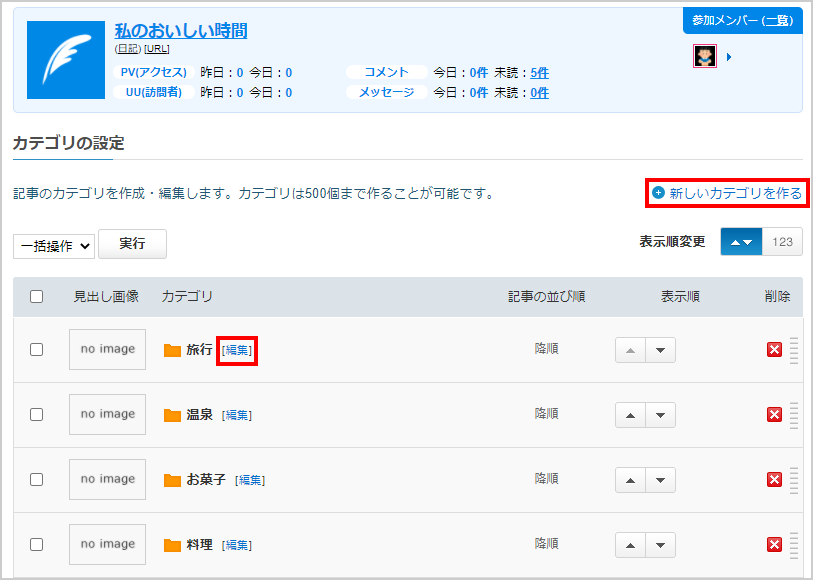Check the box for 旅行 category
Viewport: 813px width, 580px height.
click(36, 349)
